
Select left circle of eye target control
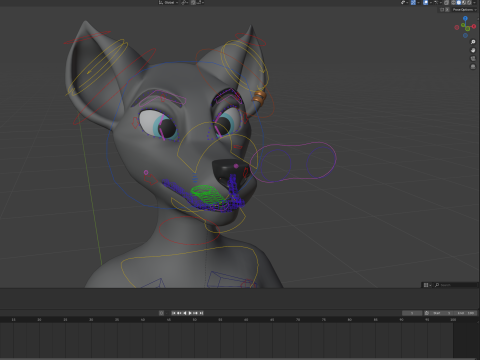(x=276, y=165)
